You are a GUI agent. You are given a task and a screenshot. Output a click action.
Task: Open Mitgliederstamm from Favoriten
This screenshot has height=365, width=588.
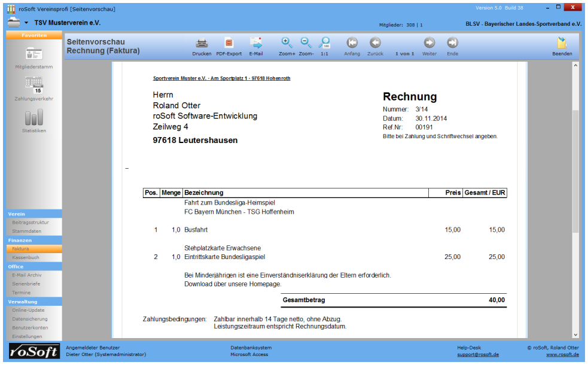click(33, 54)
